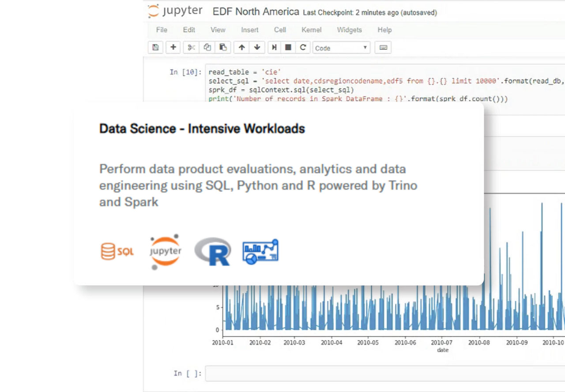Cut selected cells with the scissors icon

click(191, 48)
